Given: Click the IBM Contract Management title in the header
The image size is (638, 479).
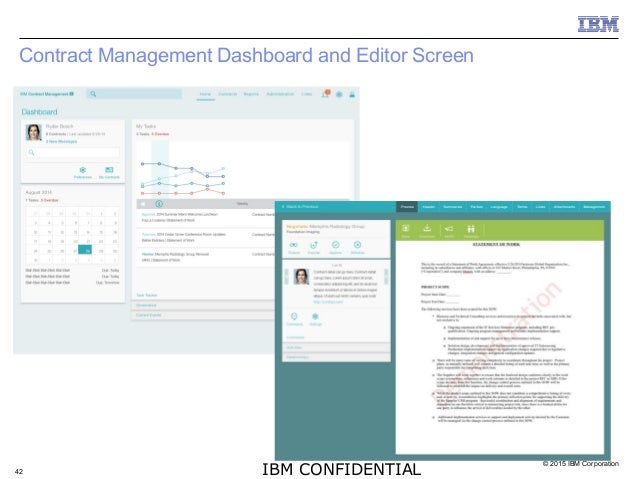Looking at the screenshot, I should [x=47, y=94].
